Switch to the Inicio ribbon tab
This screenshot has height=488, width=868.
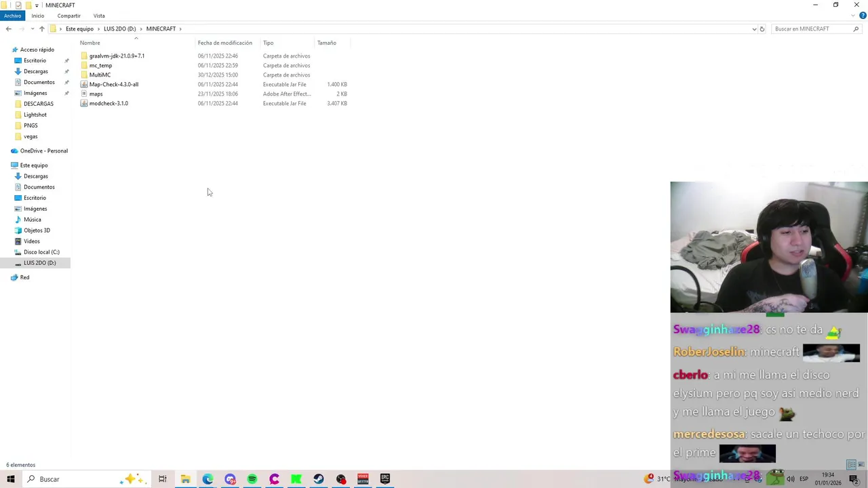click(x=38, y=16)
